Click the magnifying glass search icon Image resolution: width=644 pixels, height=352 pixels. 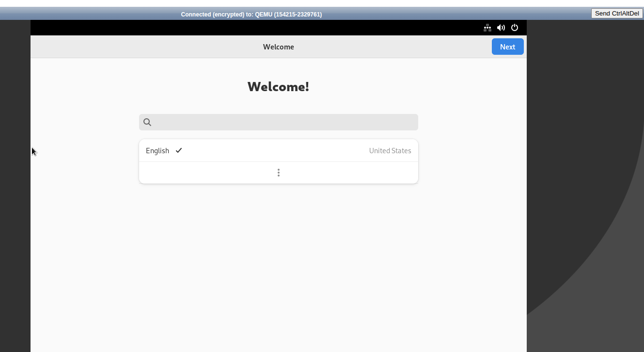147,122
